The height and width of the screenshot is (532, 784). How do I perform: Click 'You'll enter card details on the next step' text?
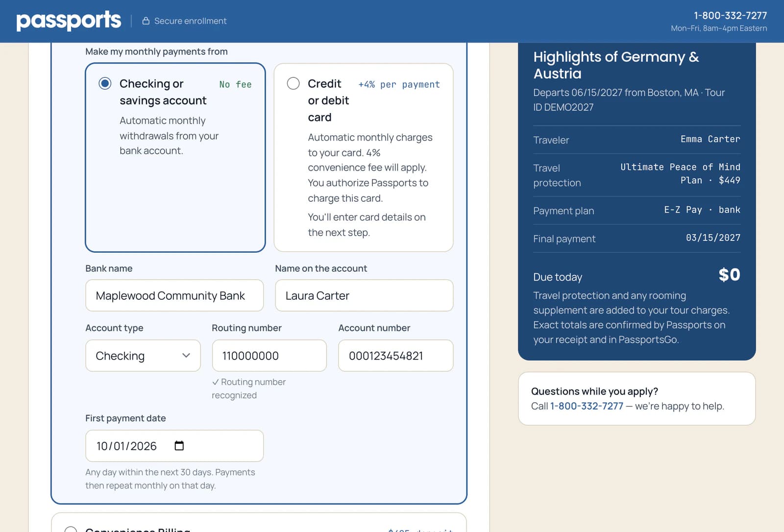click(x=367, y=225)
